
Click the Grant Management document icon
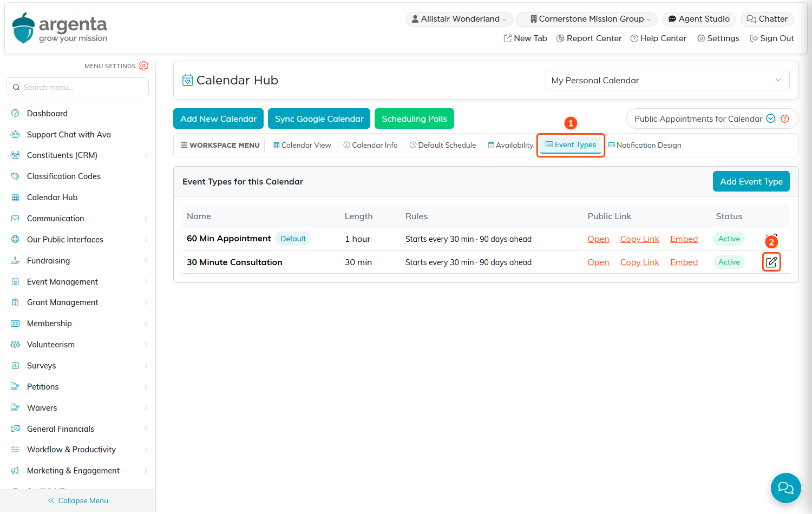coord(15,302)
